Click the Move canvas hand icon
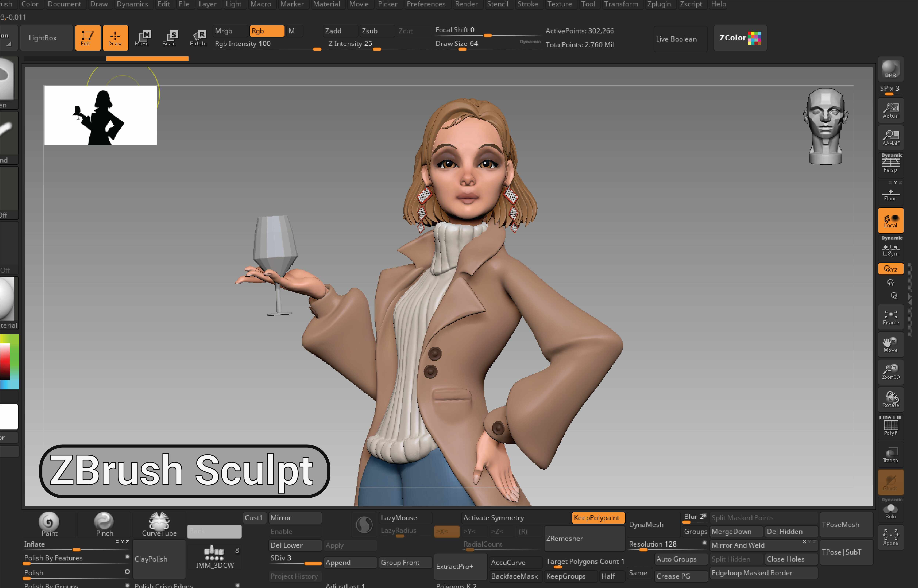Image resolution: width=918 pixels, height=588 pixels. coord(890,344)
